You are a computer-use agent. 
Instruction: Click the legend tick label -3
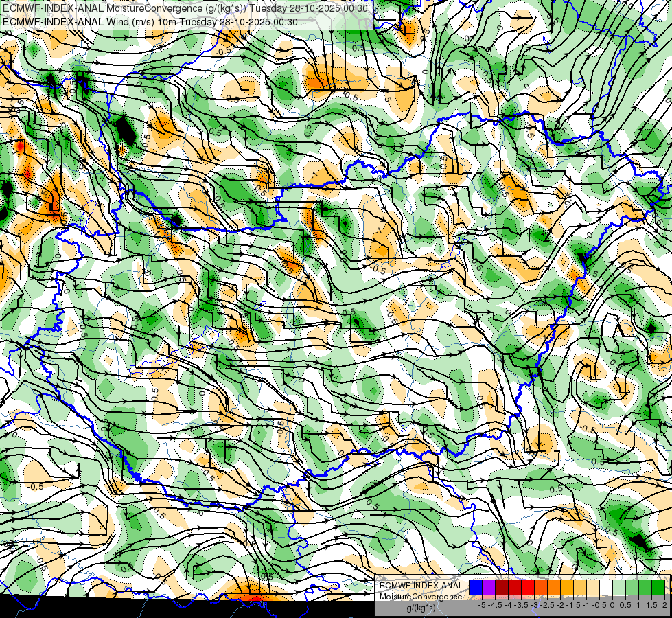coord(535,605)
